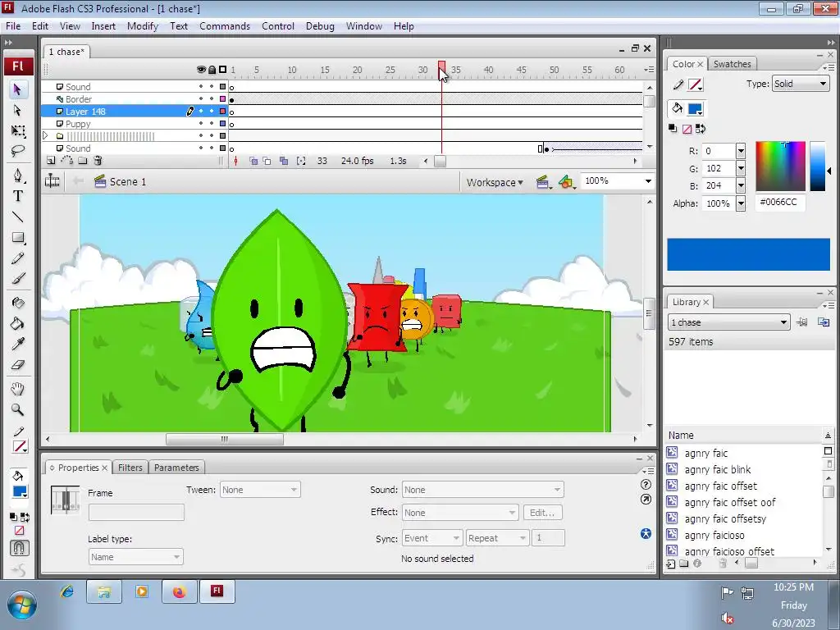Open the Alpha value dropdown arrow

[x=741, y=203]
